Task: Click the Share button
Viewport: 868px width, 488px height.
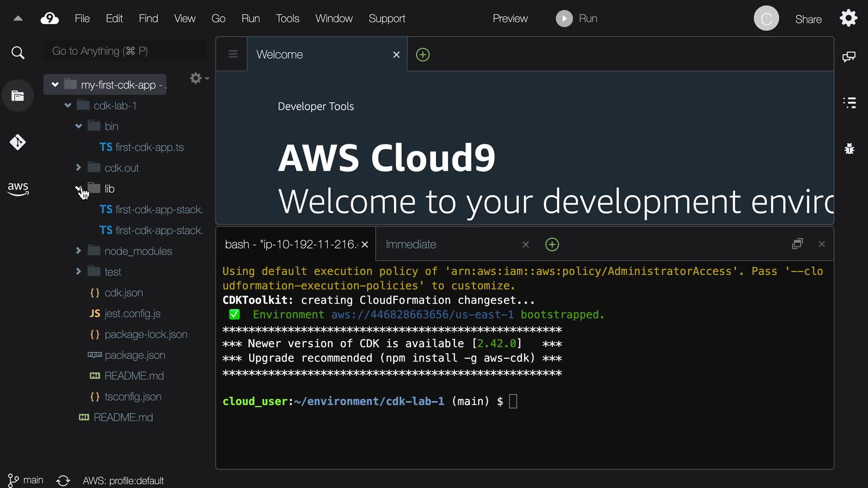Action: [x=808, y=19]
